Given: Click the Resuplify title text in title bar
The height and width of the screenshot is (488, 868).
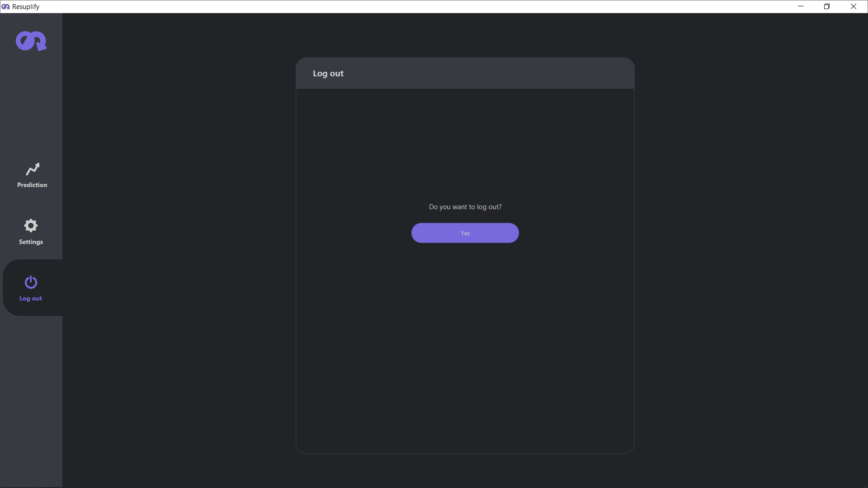Looking at the screenshot, I should tap(26, 7).
